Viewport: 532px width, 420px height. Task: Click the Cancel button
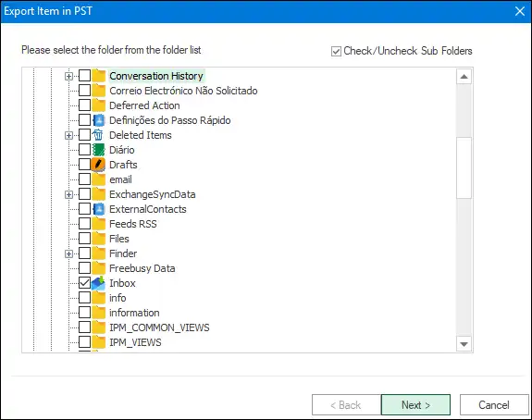point(494,404)
